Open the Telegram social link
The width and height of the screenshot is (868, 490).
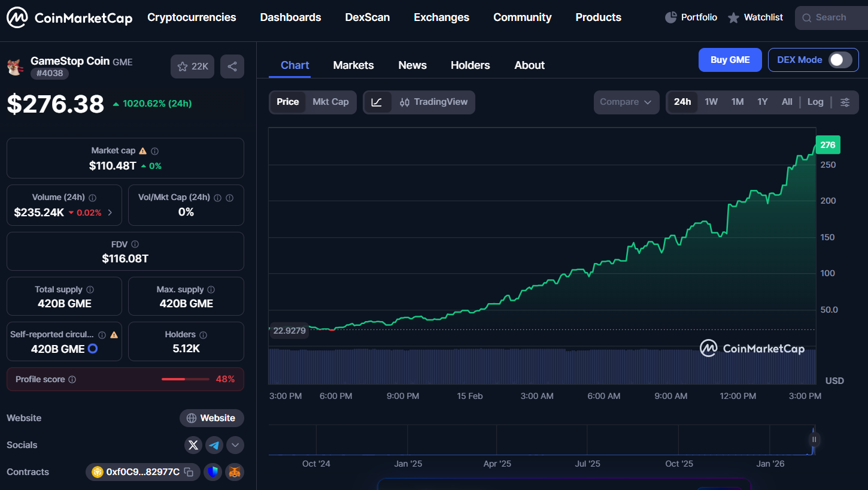pos(214,445)
